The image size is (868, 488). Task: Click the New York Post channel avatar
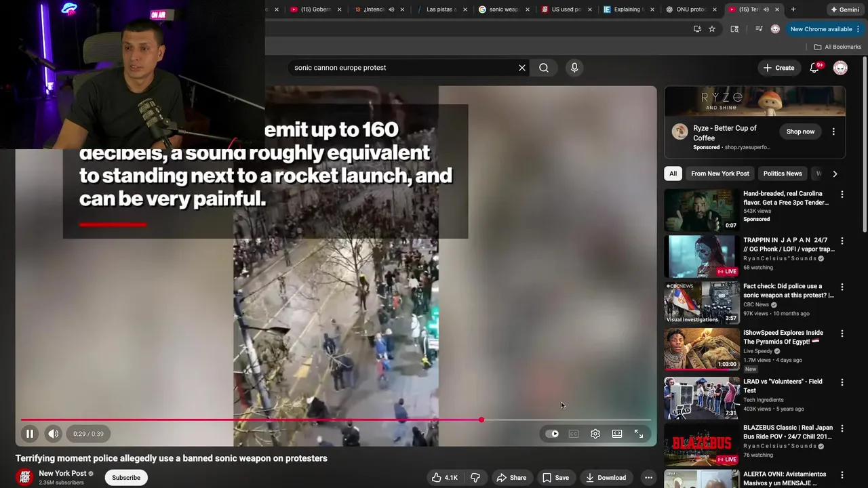coord(24,478)
